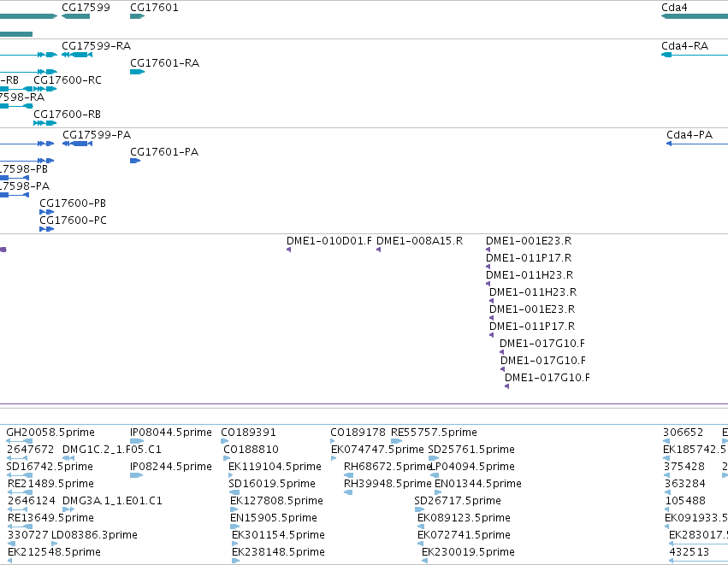Select EST label CO188810

point(251,450)
